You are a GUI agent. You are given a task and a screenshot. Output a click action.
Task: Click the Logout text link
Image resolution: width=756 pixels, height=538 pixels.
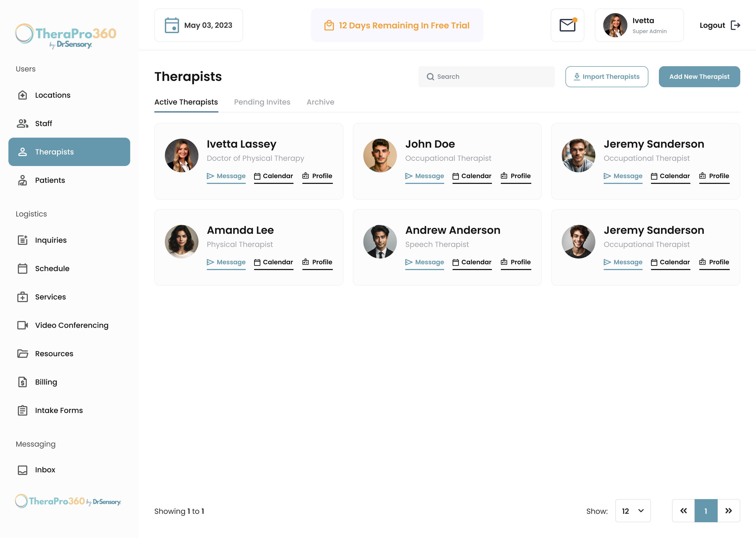712,25
